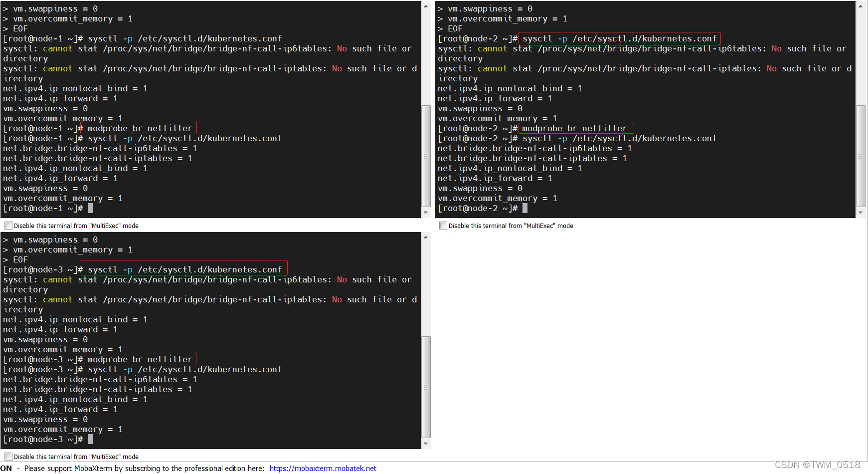
Task: Disable node-2 terminal from MultiExec mode
Action: pyautogui.click(x=443, y=226)
